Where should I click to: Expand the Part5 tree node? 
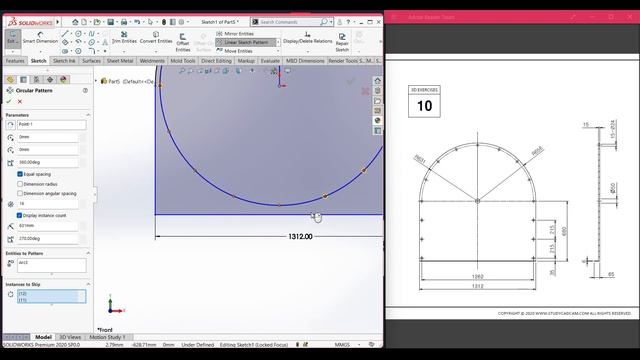click(97, 81)
